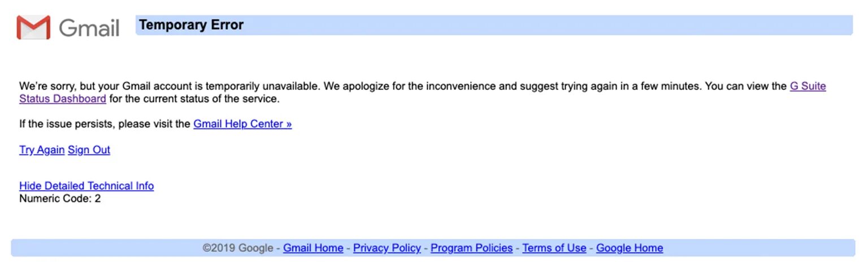Navigate to Google Home footer link
Screen dimensions: 868x262
[x=630, y=248]
